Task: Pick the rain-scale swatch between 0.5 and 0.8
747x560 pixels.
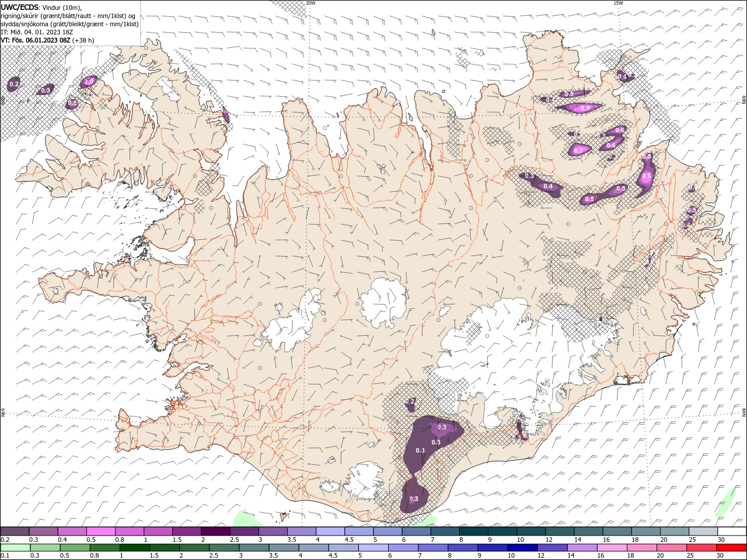Action: [75, 548]
